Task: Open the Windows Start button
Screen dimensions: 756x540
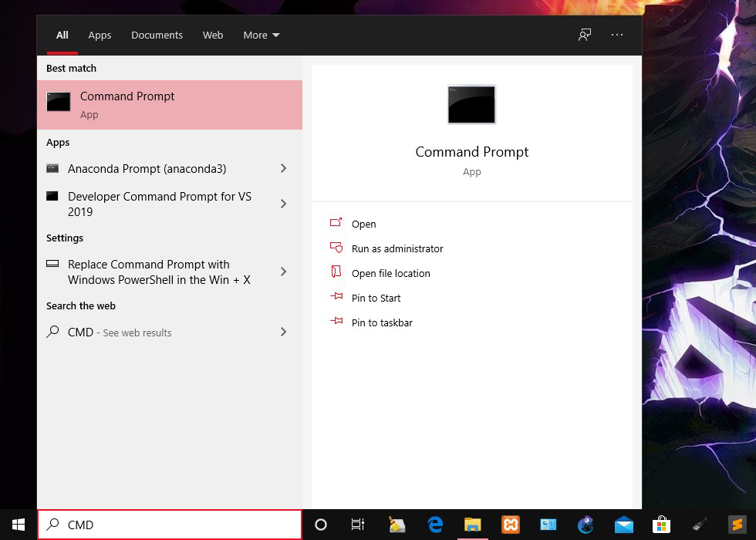Action: pyautogui.click(x=19, y=525)
